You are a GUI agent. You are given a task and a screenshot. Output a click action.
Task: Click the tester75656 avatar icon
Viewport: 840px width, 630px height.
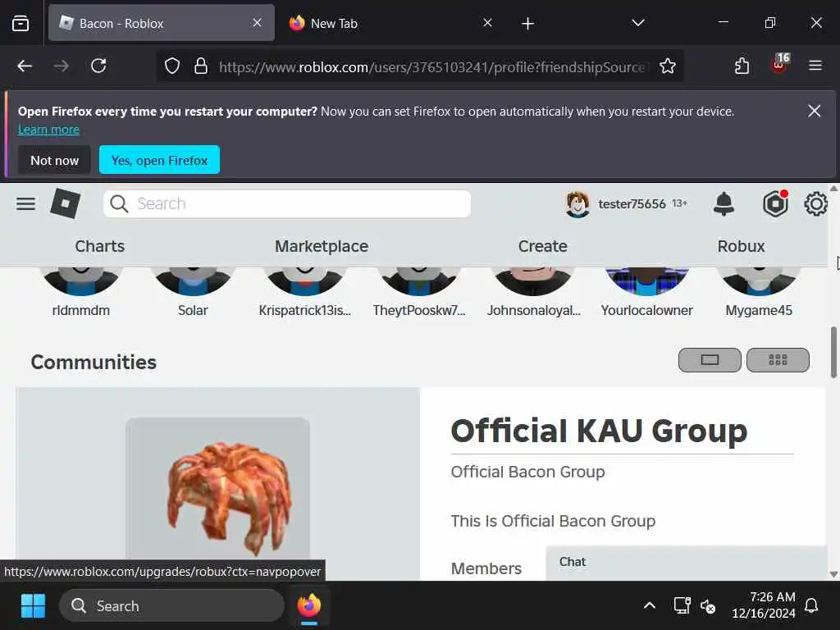[x=577, y=204]
